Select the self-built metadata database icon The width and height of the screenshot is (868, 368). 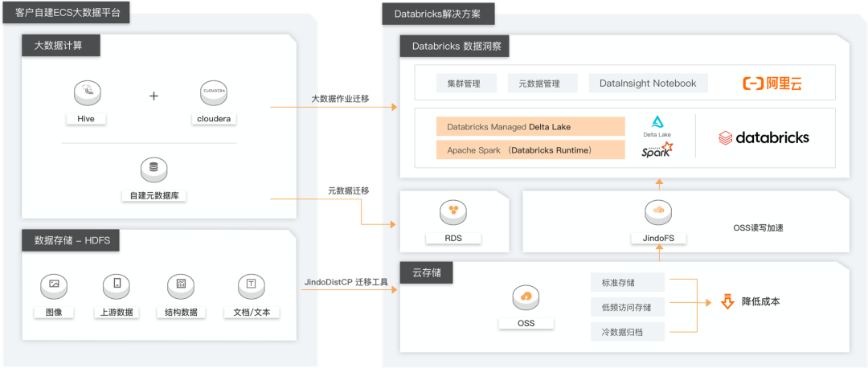coord(154,170)
